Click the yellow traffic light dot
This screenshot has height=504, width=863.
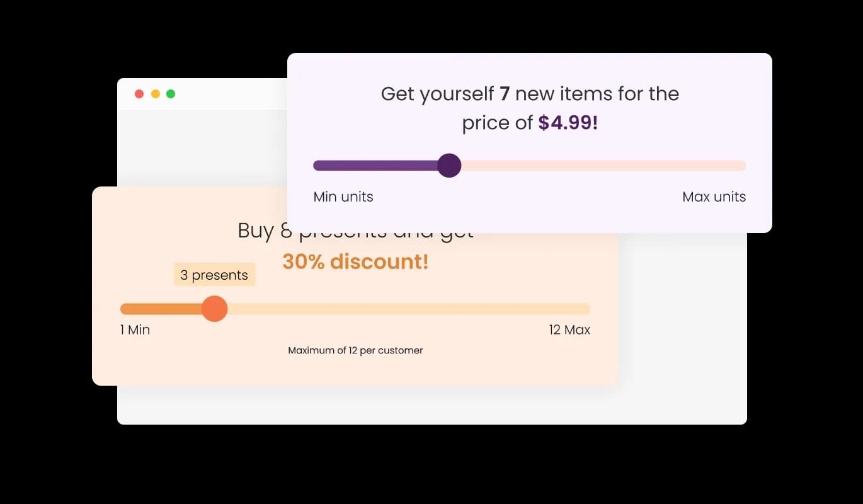pyautogui.click(x=155, y=93)
